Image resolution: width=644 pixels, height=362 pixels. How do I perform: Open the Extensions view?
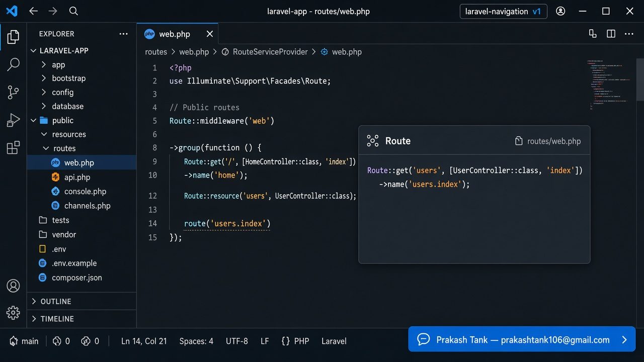coord(13,148)
